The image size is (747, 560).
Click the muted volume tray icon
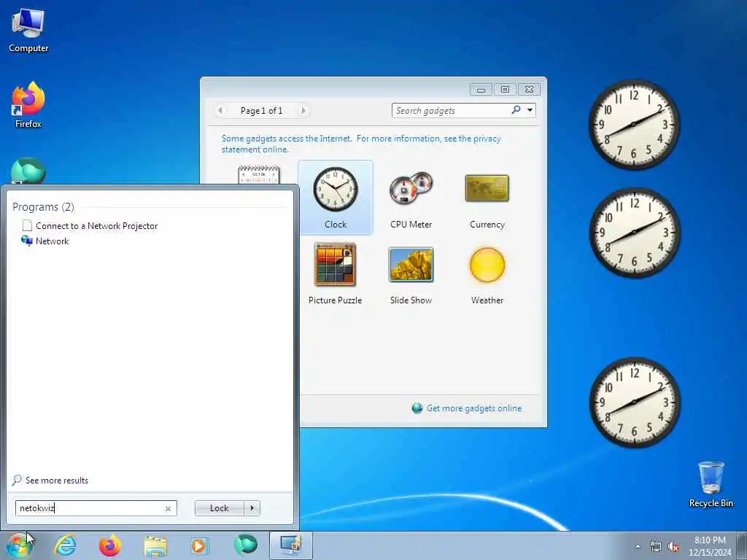tap(673, 547)
